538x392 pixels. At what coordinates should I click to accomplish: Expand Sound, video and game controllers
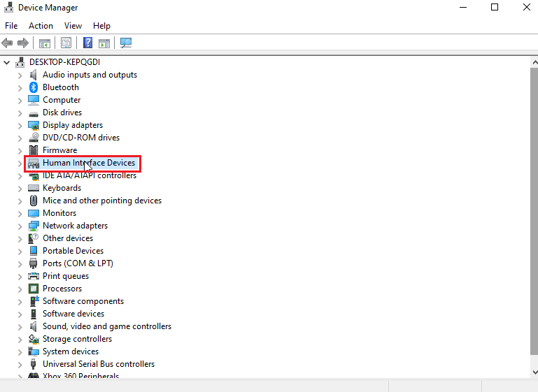coord(20,326)
